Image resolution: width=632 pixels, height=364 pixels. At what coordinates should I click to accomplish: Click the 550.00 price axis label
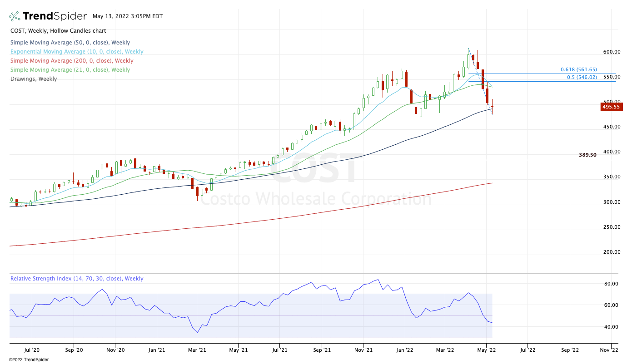pos(612,77)
